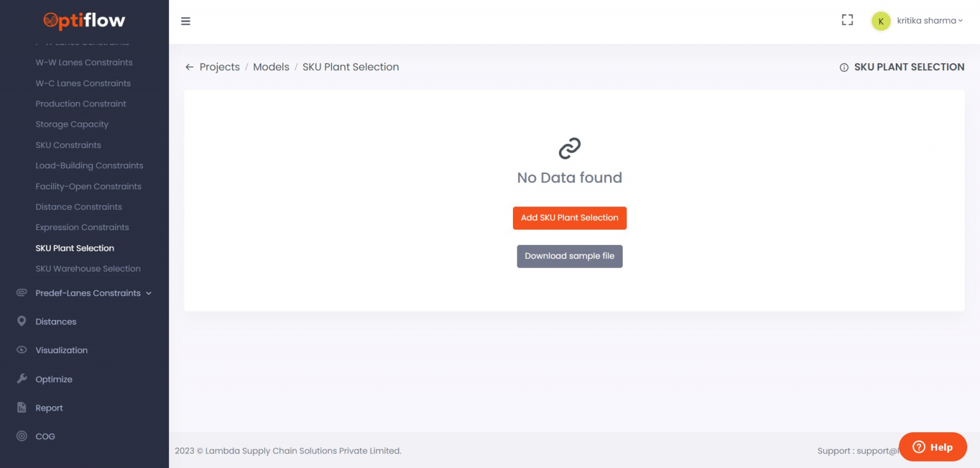This screenshot has height=468, width=980.
Task: Toggle fullscreen mode icon
Action: pyautogui.click(x=847, y=20)
